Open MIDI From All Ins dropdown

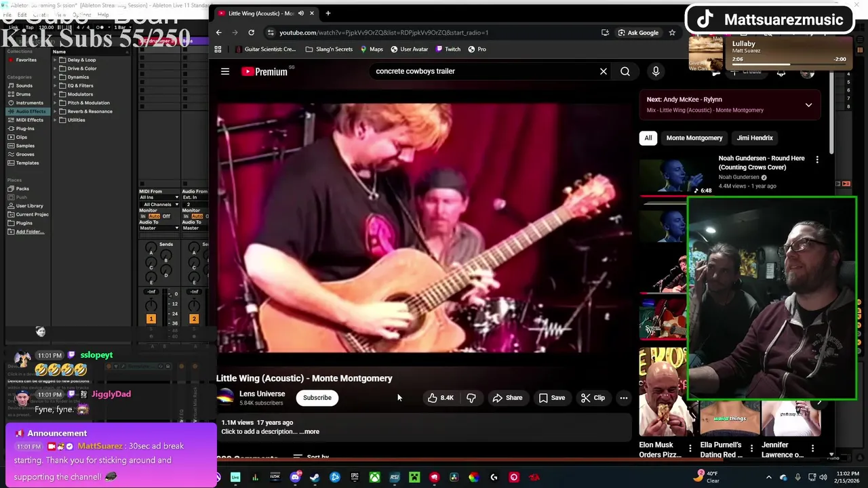click(x=159, y=197)
